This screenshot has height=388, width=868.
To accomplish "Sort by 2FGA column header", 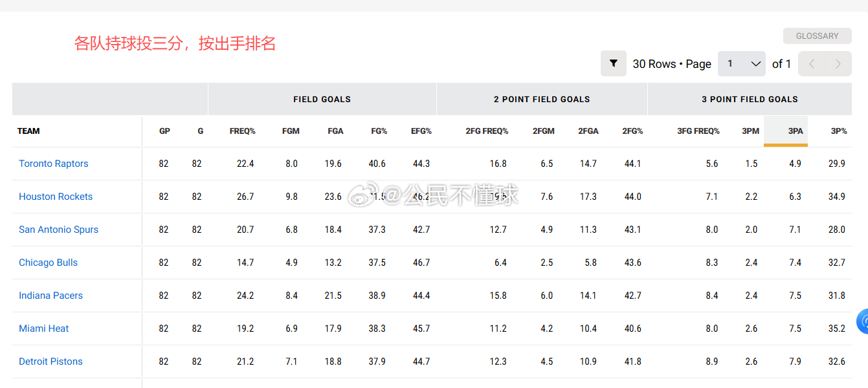I will coord(588,131).
